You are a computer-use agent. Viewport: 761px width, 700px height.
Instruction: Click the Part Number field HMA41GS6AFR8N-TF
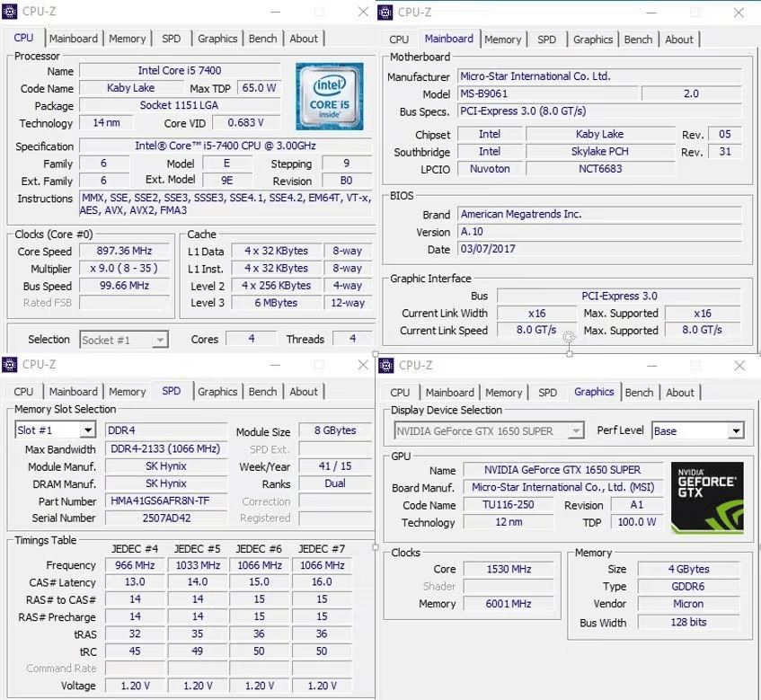pos(166,501)
